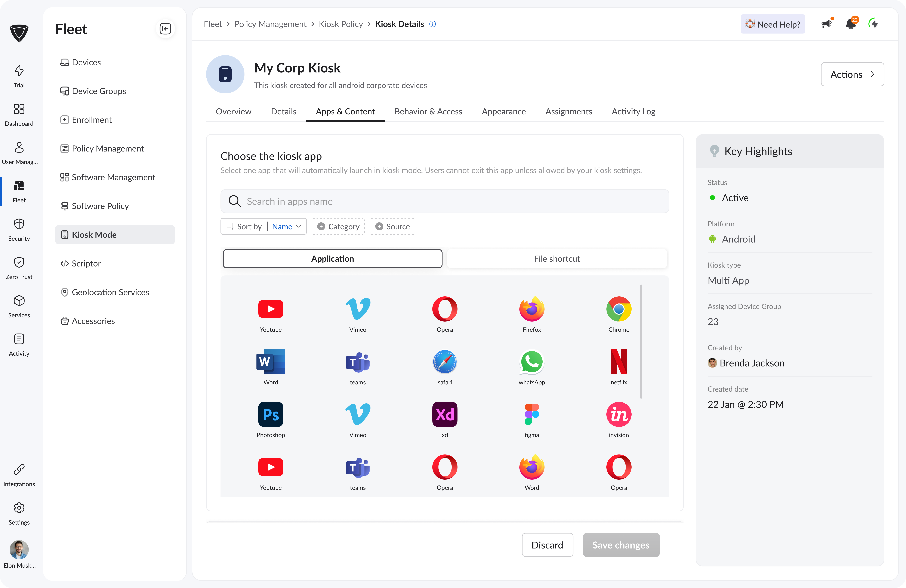Screen dimensions: 906x588
Task: Open Device Groups in Fleet menu
Action: pos(115,91)
